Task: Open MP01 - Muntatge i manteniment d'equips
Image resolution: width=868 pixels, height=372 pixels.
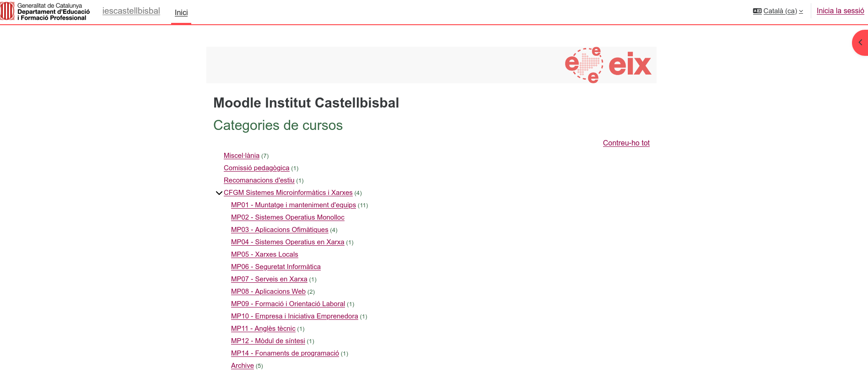Action: [x=293, y=205]
